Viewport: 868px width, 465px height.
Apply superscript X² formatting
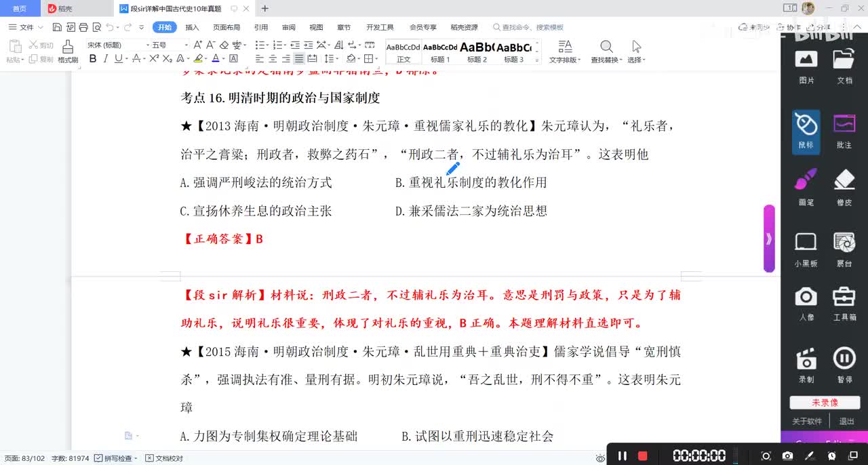pos(154,59)
